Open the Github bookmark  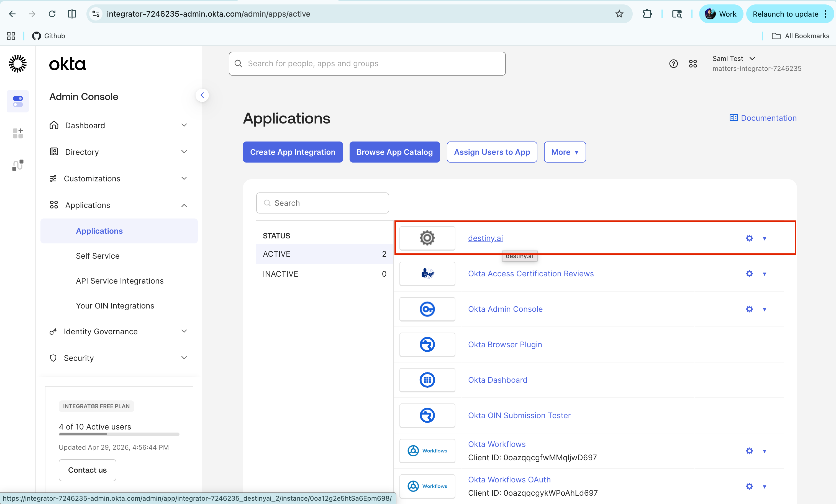[x=48, y=36]
